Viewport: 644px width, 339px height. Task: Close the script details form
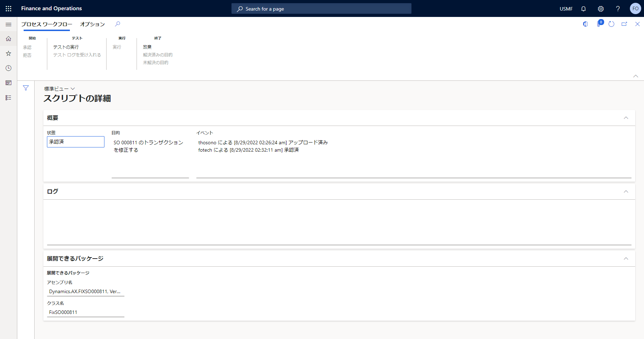click(637, 24)
